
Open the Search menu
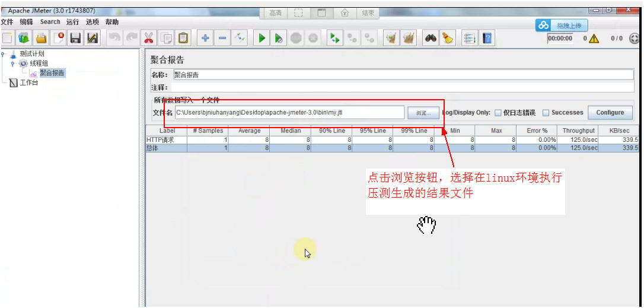pyautogui.click(x=50, y=22)
